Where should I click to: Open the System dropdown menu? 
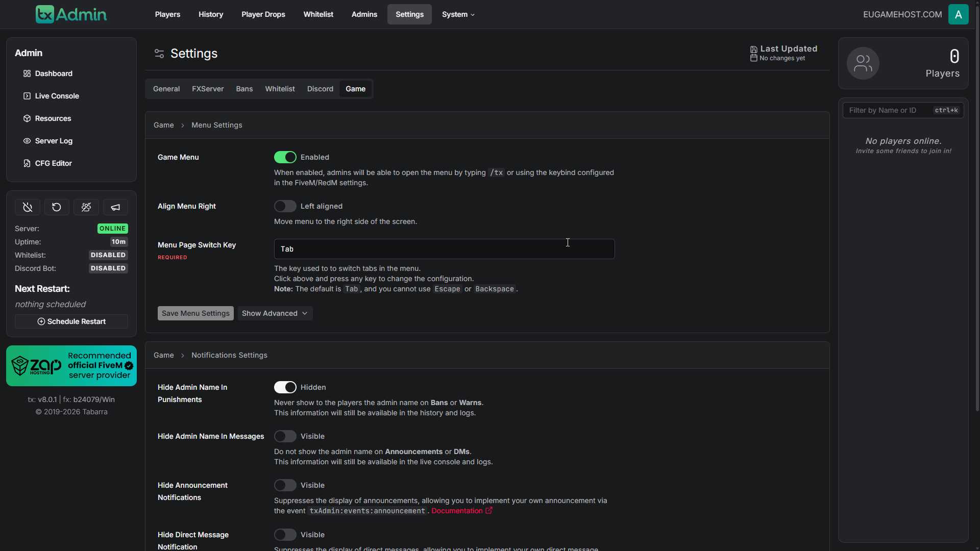point(457,14)
